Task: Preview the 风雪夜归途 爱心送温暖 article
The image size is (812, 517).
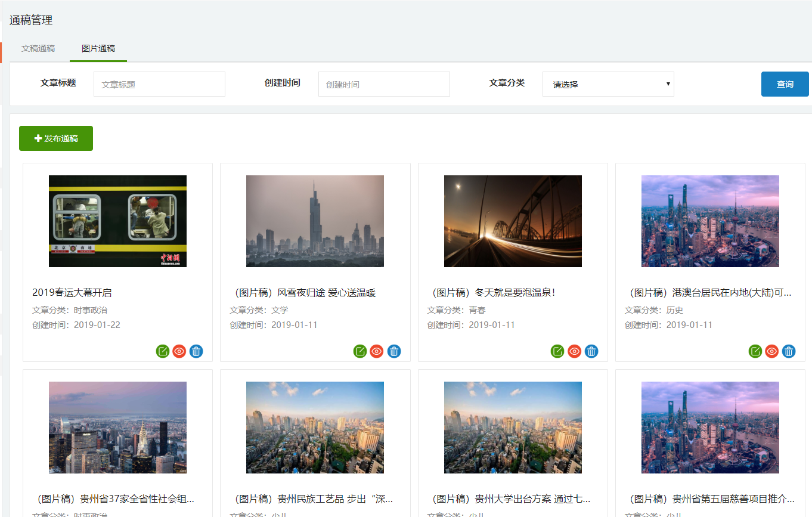Action: click(x=377, y=351)
